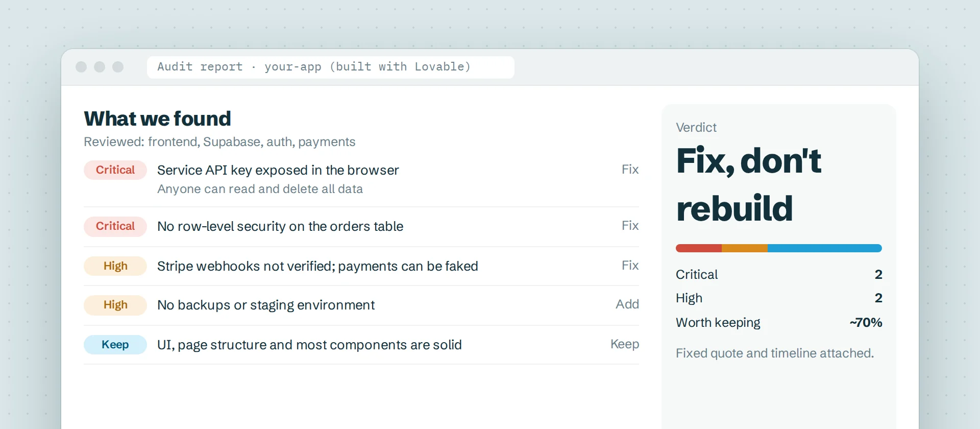The image size is (980, 429).
Task: Click the first gray window dot
Action: click(x=81, y=67)
